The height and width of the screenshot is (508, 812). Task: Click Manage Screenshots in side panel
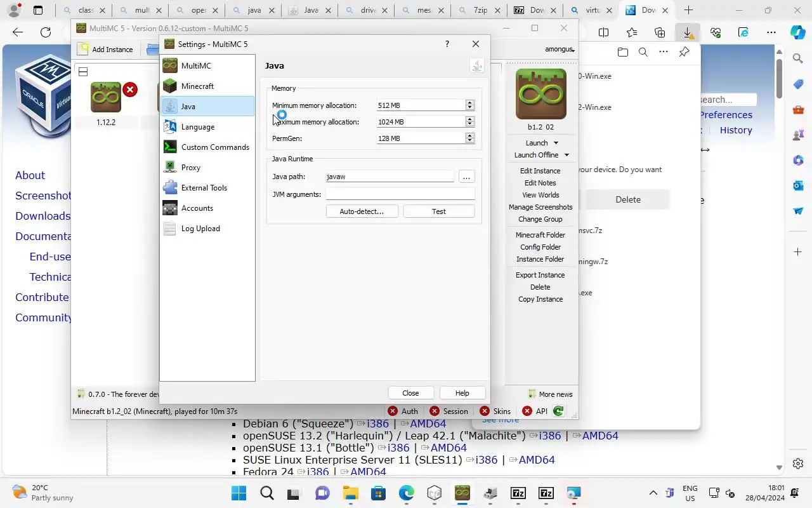tap(540, 207)
